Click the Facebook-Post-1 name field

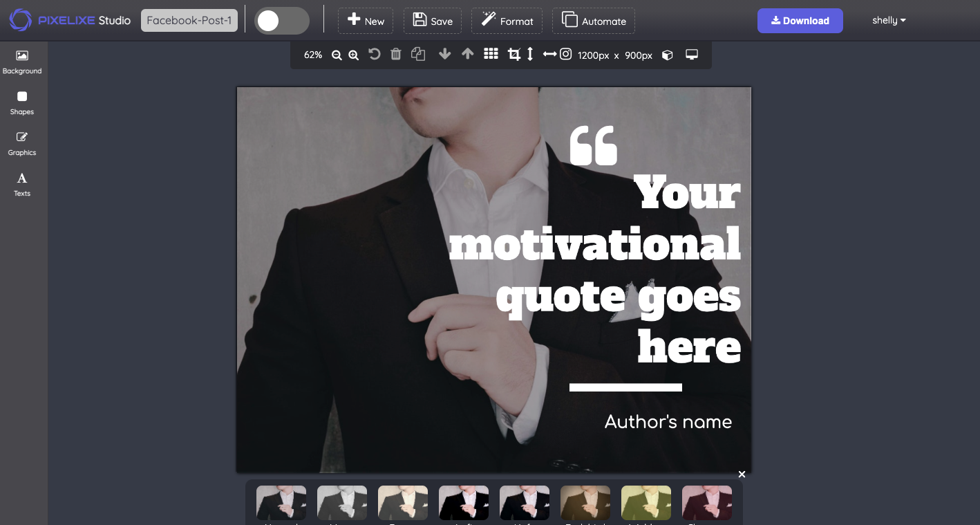coord(189,21)
